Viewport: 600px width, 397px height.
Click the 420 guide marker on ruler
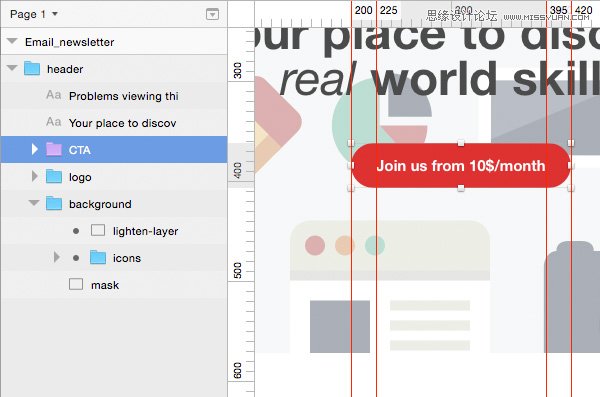584,10
